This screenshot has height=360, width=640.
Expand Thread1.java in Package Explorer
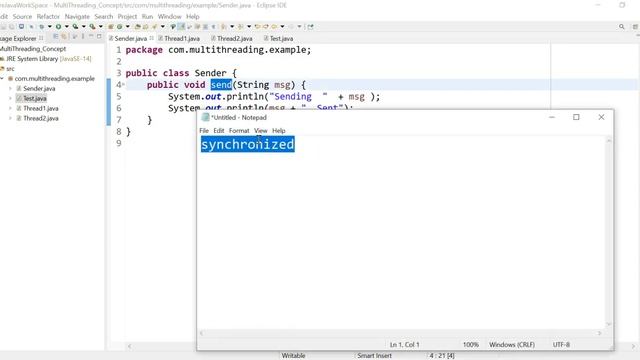(x=10, y=108)
